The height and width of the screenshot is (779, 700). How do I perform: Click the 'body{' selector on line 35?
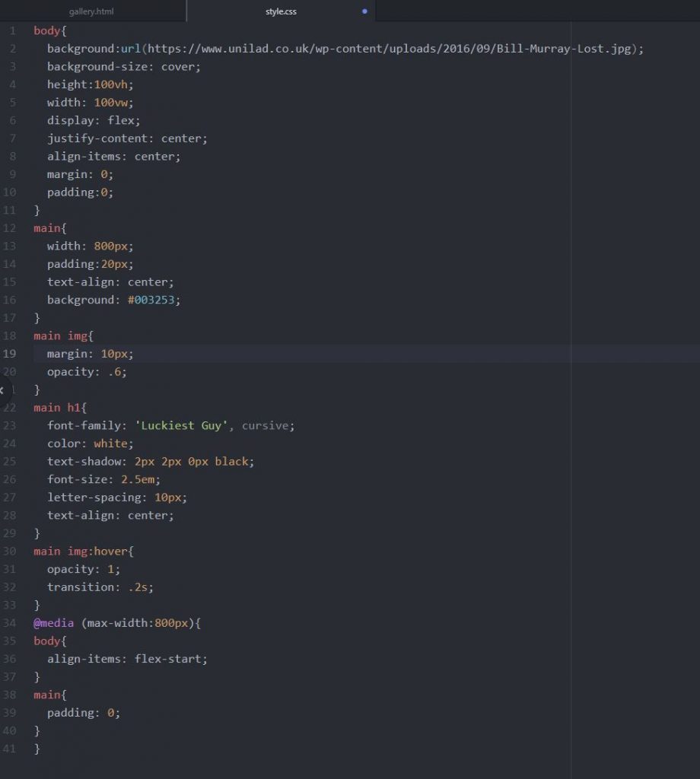coord(50,641)
